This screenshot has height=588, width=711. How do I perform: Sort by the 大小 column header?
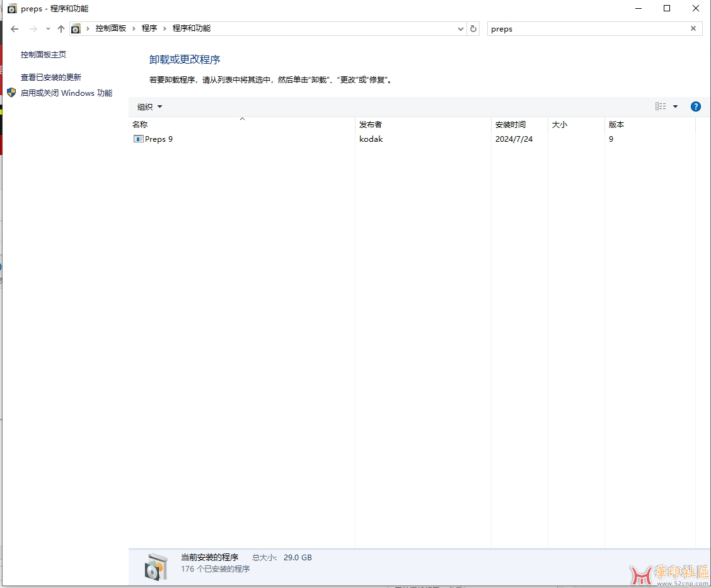(x=576, y=124)
